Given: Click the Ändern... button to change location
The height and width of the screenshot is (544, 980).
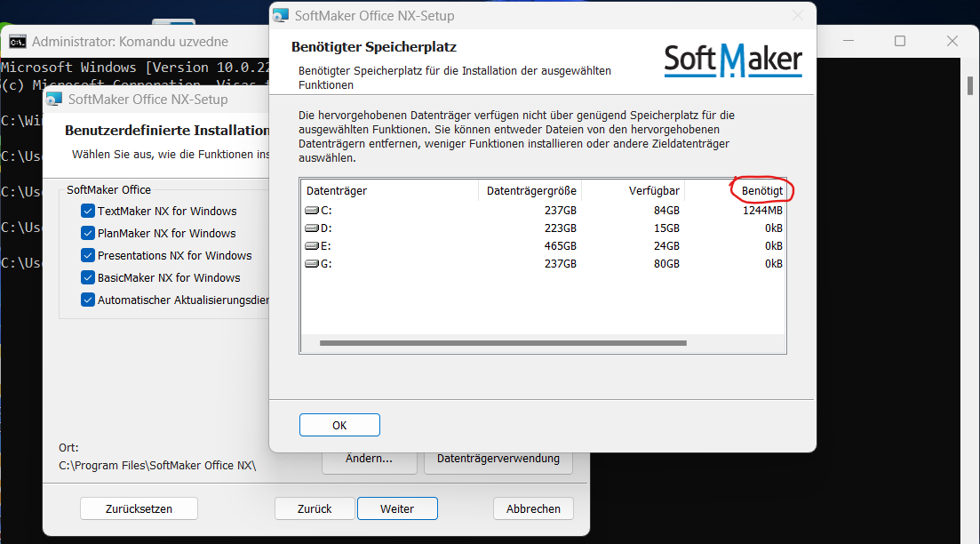Looking at the screenshot, I should [x=370, y=461].
